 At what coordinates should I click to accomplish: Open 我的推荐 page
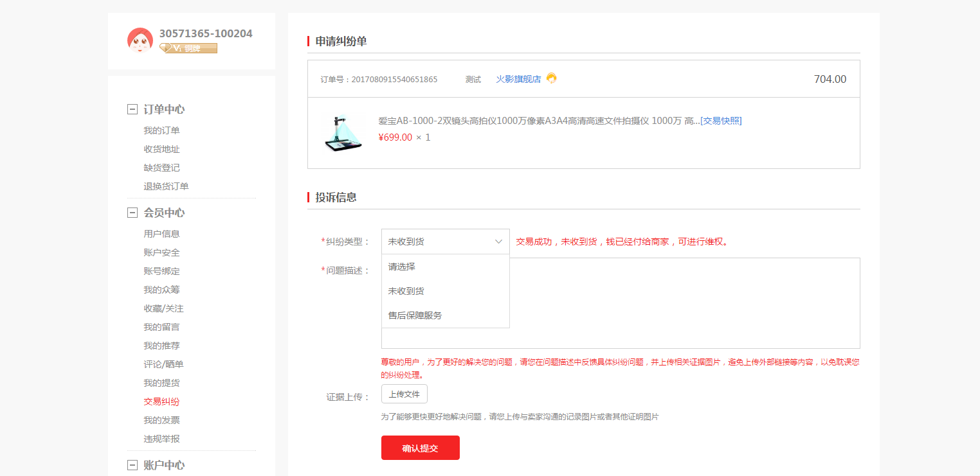pos(161,346)
